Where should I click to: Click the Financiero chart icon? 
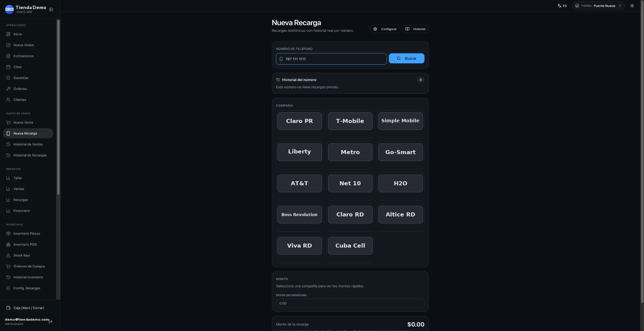8,211
